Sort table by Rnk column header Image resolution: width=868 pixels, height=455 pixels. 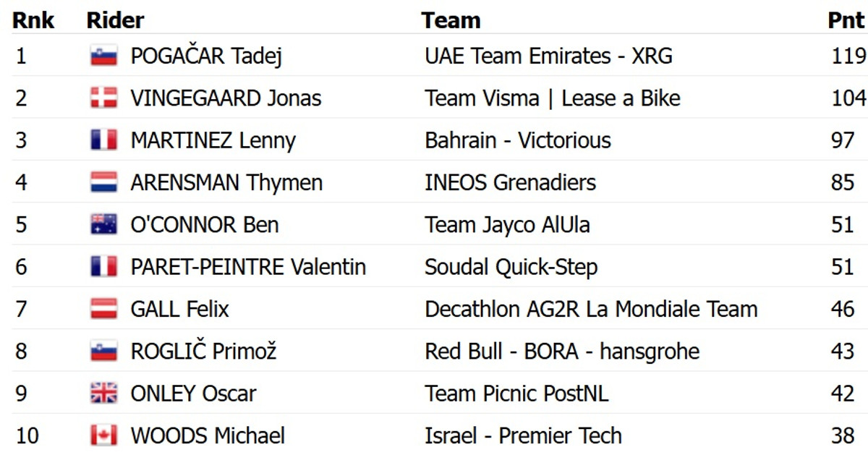tap(33, 20)
